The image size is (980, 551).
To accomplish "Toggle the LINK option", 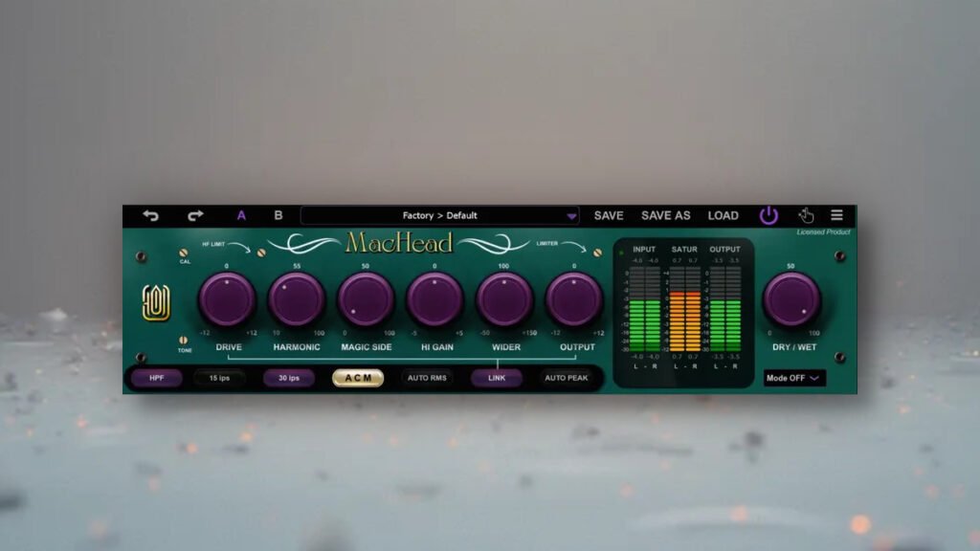I will tap(497, 378).
